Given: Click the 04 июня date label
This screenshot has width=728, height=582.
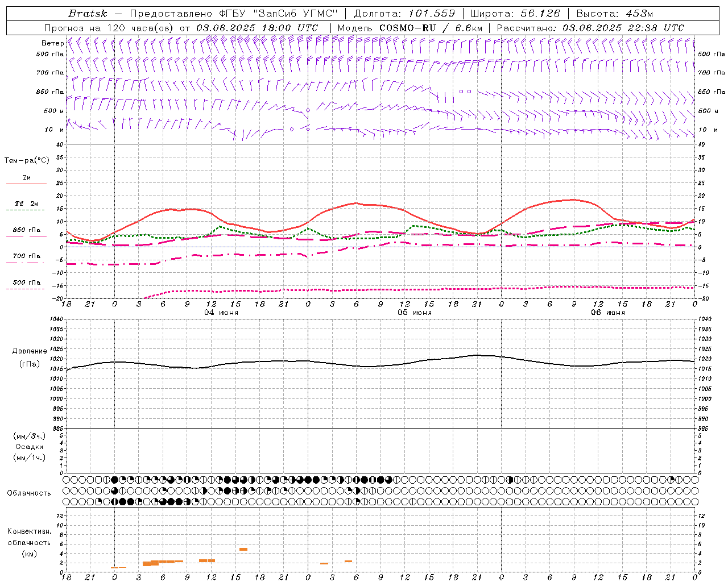Looking at the screenshot, I should [222, 313].
